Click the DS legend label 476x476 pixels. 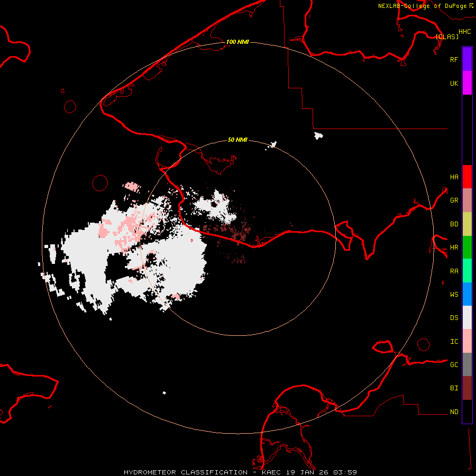point(454,318)
